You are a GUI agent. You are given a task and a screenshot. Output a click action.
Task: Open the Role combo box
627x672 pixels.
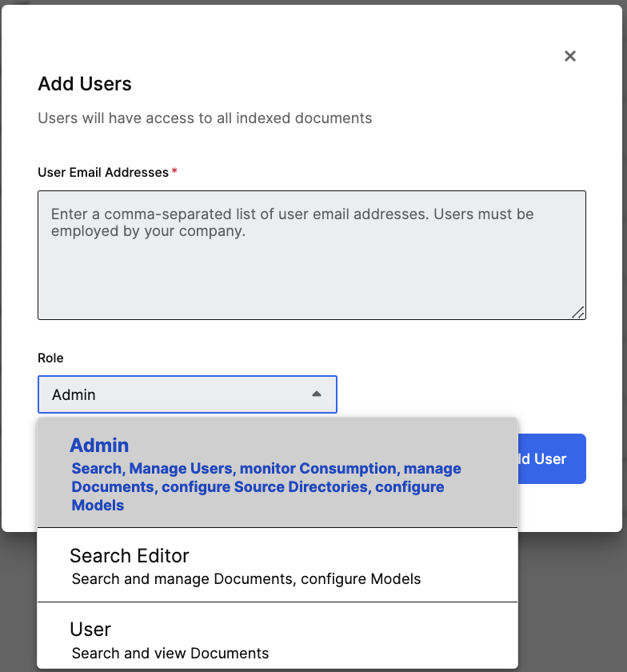coord(187,394)
